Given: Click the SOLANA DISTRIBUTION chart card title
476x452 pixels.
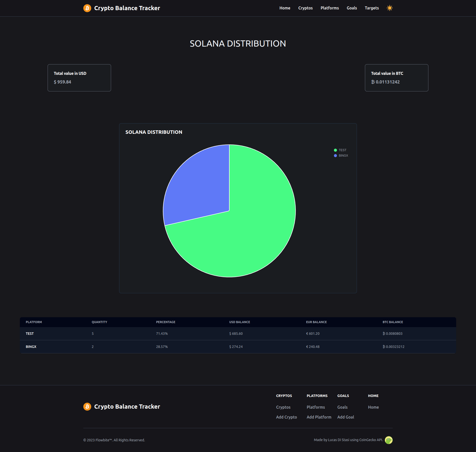Looking at the screenshot, I should click(x=154, y=132).
